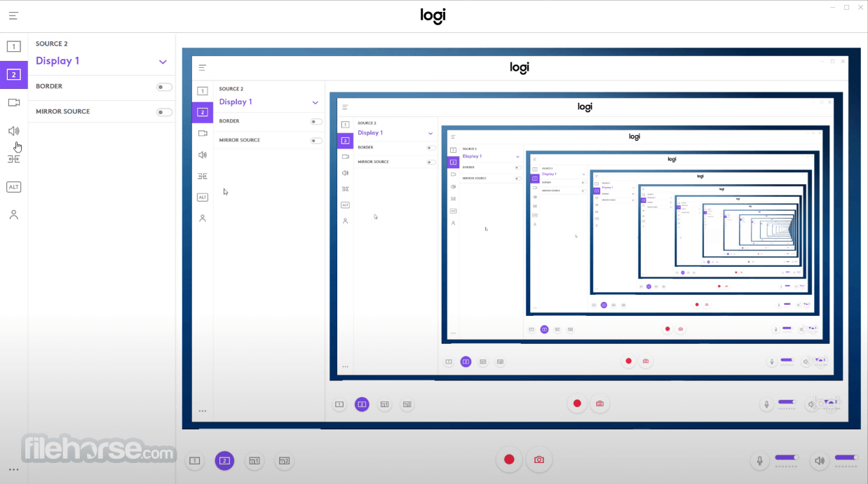Screen dimensions: 868x484
Task: Select Source 1 icon in left sidebar
Action: pos(13,47)
